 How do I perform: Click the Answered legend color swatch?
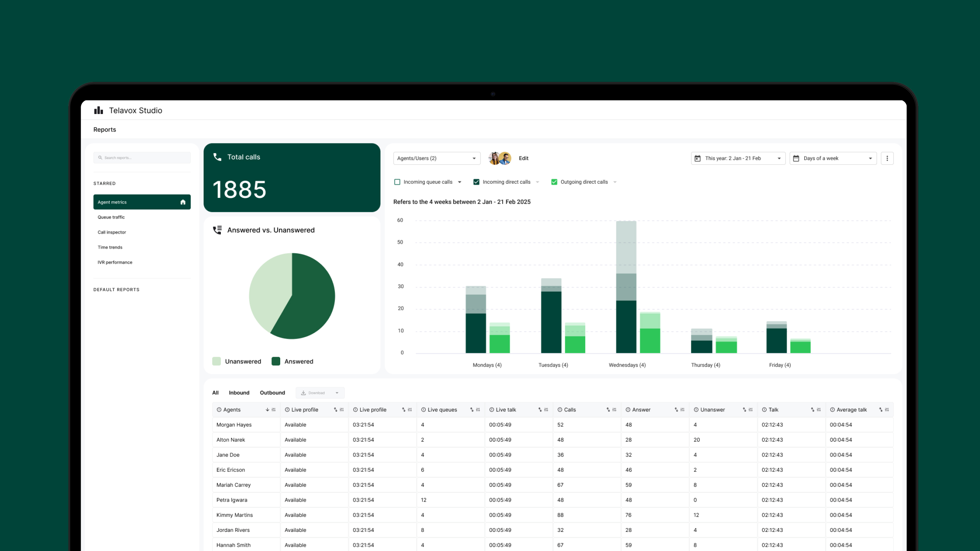276,361
